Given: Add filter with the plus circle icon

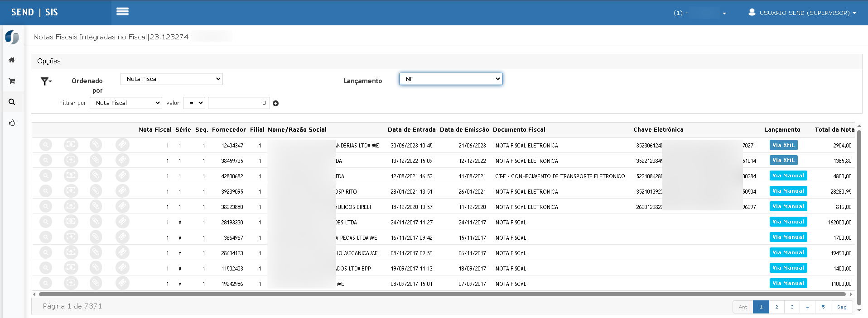Looking at the screenshot, I should [275, 104].
